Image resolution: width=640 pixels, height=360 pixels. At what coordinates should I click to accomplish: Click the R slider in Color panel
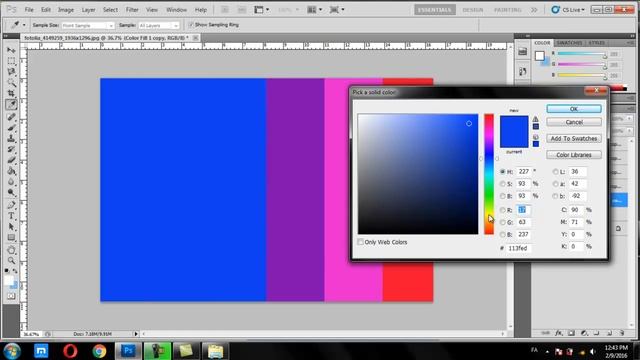click(582, 54)
